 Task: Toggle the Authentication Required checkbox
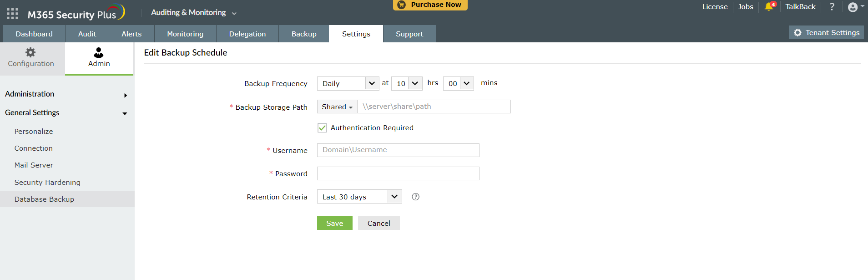(x=322, y=128)
